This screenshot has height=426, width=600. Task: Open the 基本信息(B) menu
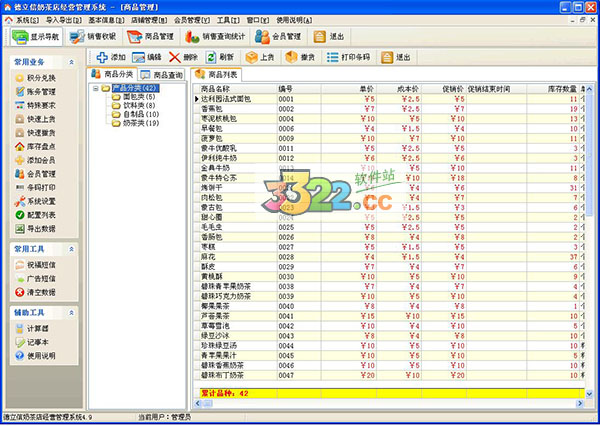[x=106, y=20]
